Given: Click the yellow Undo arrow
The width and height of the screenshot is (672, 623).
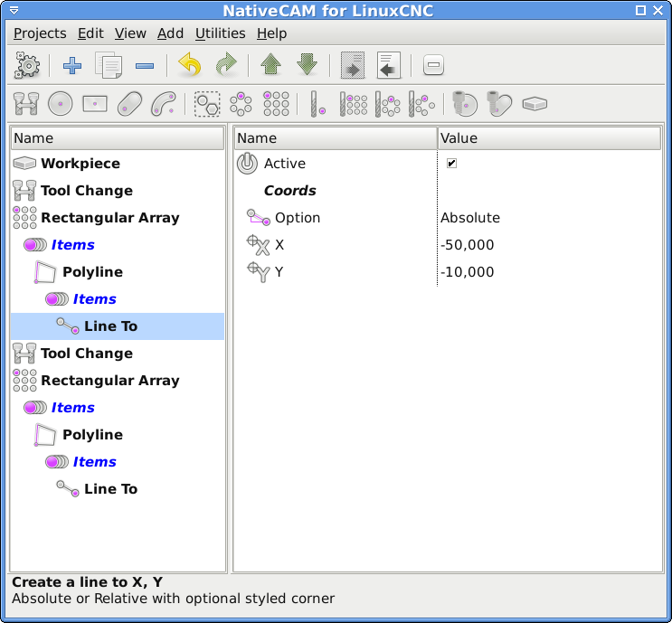Looking at the screenshot, I should 190,66.
